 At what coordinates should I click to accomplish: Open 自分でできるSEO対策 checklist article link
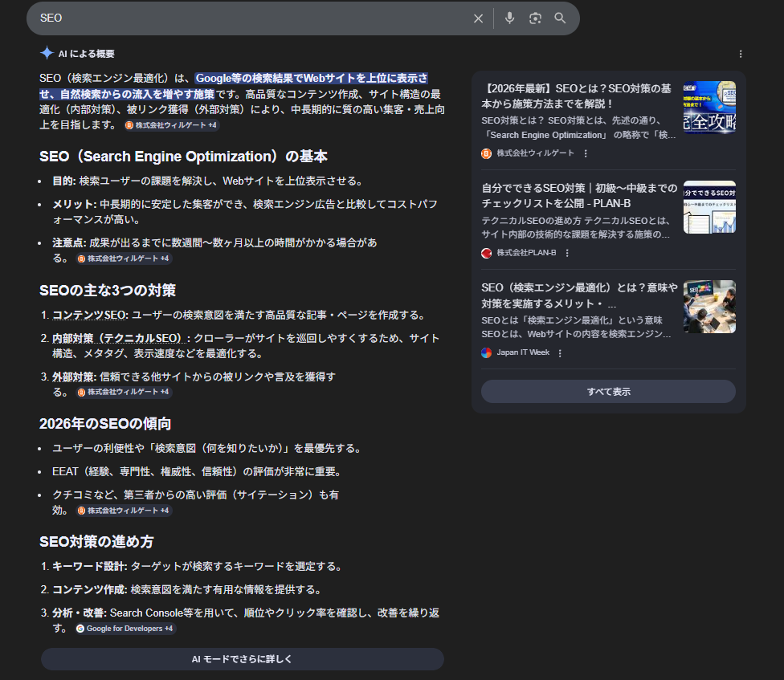(x=578, y=195)
